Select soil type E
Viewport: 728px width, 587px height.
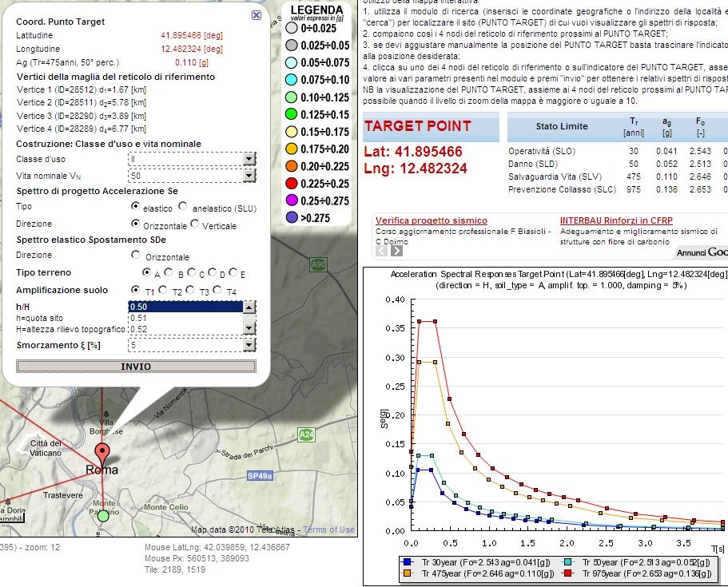pos(233,272)
